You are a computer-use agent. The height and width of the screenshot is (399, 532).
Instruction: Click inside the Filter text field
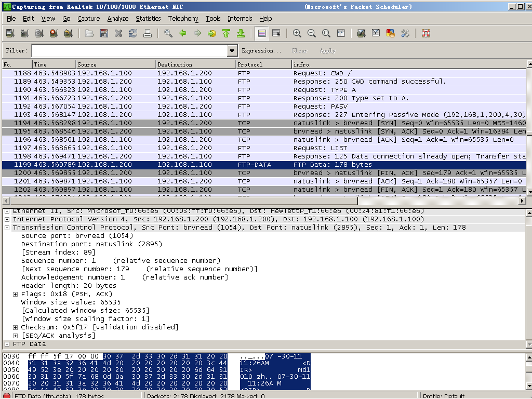[130, 50]
